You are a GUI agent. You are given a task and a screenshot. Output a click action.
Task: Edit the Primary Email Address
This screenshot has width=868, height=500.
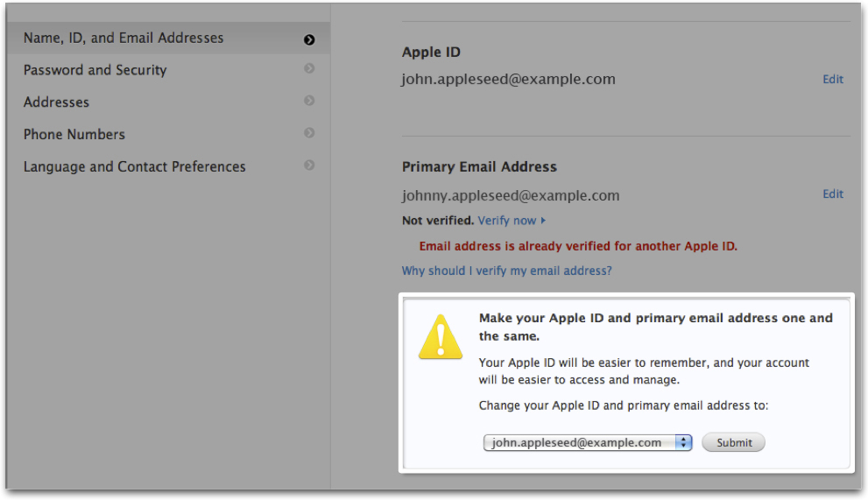pyautogui.click(x=833, y=194)
